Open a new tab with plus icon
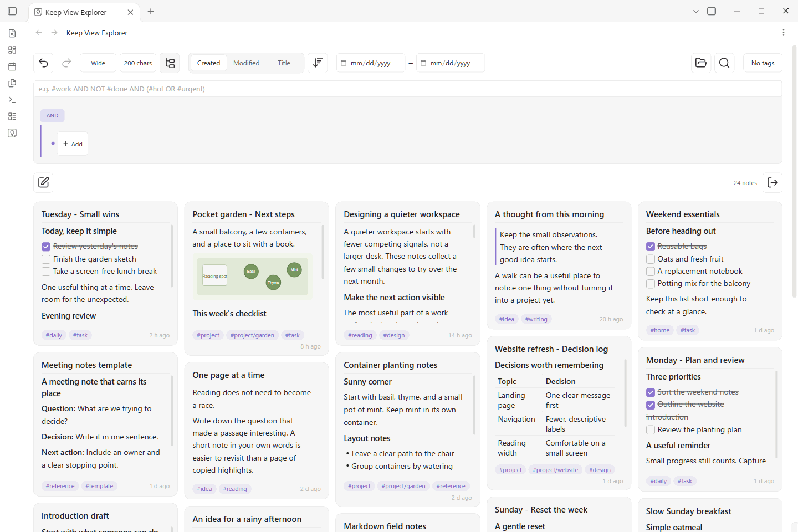This screenshot has height=532, width=798. (x=151, y=11)
